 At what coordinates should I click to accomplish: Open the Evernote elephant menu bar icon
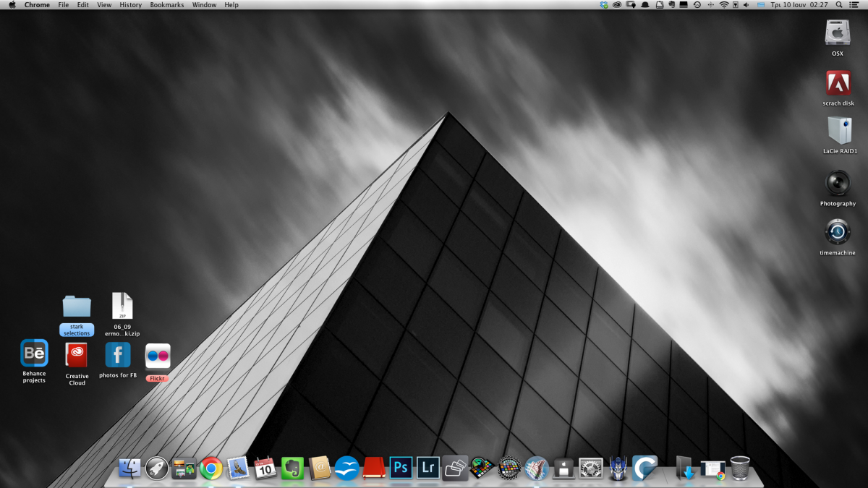tap(671, 5)
